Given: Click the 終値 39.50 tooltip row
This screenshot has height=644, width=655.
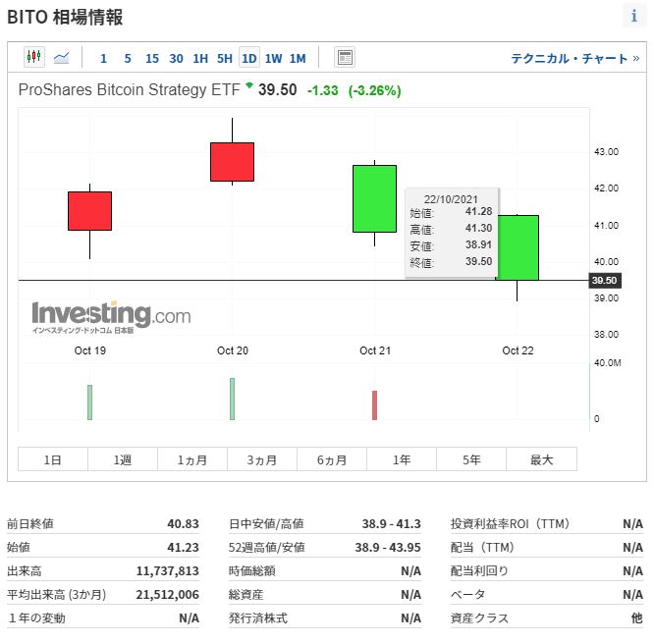Looking at the screenshot, I should coord(451,262).
